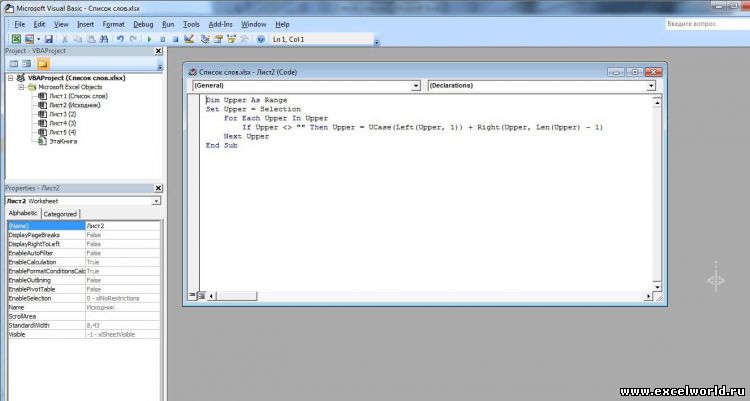Viewport: 750px width, 401px height.
Task: Open the Window menu
Action: 254,24
